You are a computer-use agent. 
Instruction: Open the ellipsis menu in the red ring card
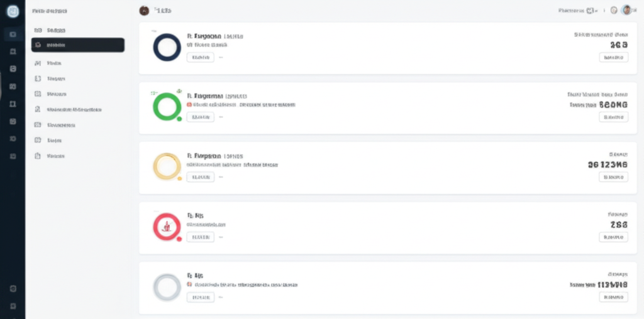(x=221, y=237)
